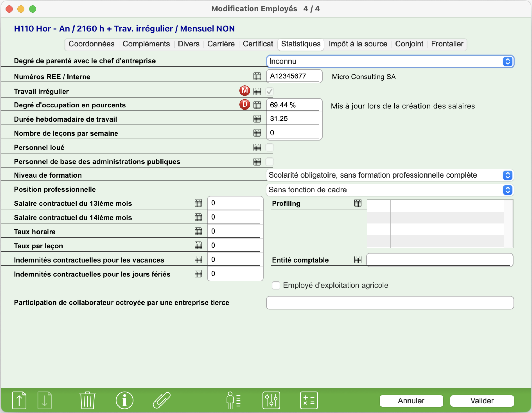This screenshot has height=413, width=532.
Task: Open the Position professionnelle dropdown
Action: tap(390, 190)
